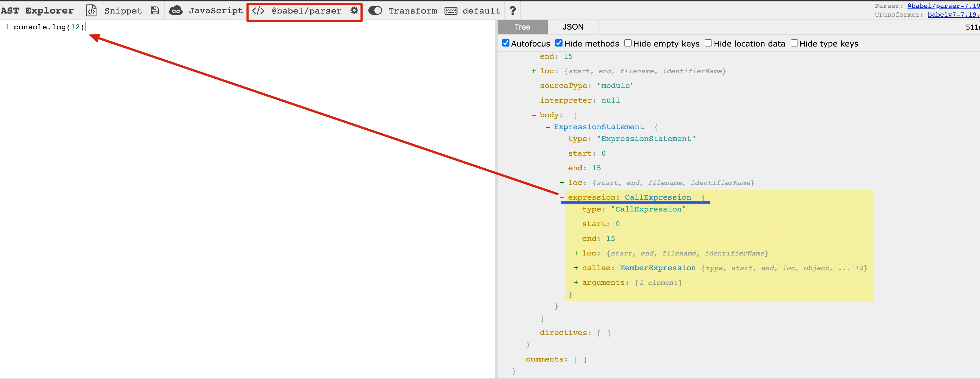Click 'start: 0' under ExpressionStatement
980x379 pixels.
click(587, 153)
